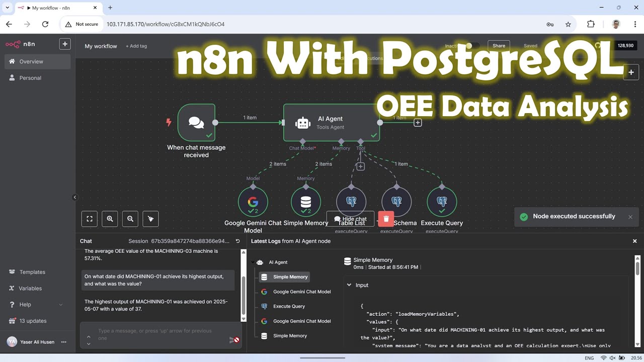Image resolution: width=644 pixels, height=362 pixels.
Task: Expand the Help menu chevron
Action: 61,305
